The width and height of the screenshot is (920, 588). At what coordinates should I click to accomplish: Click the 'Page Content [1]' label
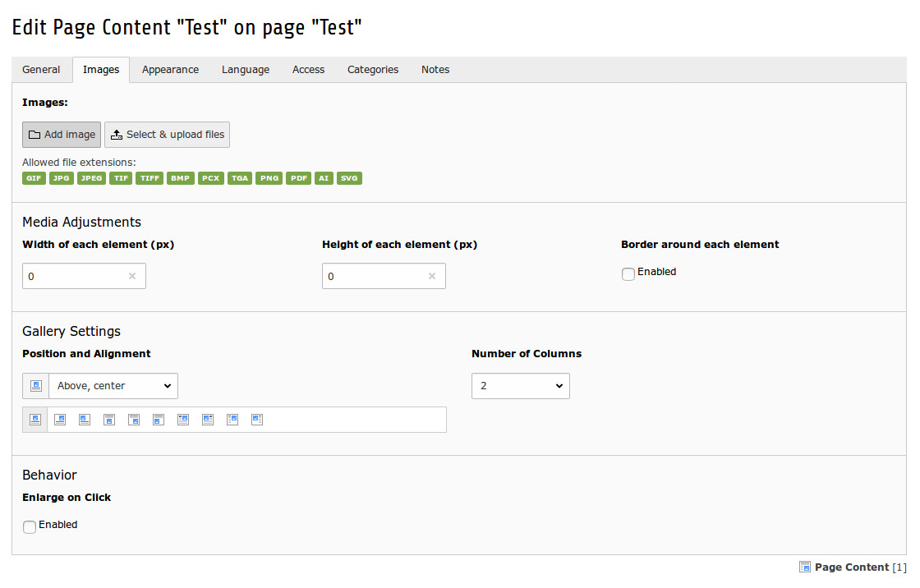coord(860,567)
